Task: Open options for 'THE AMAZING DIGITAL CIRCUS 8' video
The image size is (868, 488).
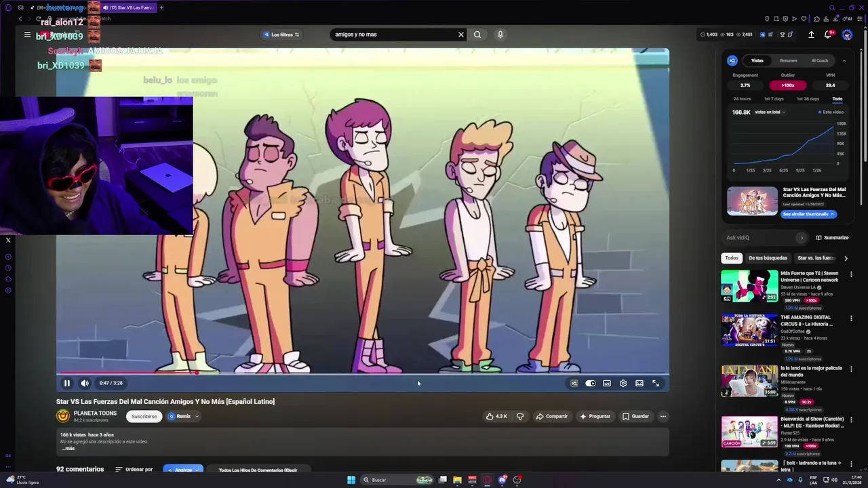Action: coord(851,319)
